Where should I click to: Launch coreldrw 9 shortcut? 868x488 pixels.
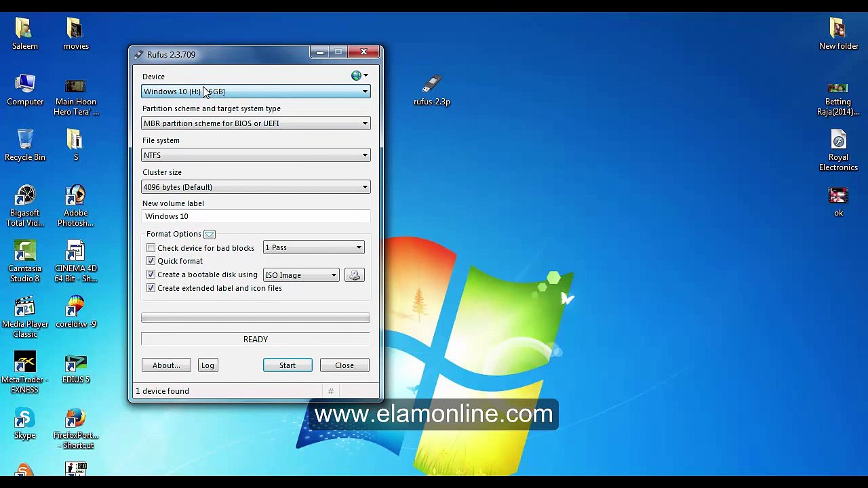click(x=75, y=312)
